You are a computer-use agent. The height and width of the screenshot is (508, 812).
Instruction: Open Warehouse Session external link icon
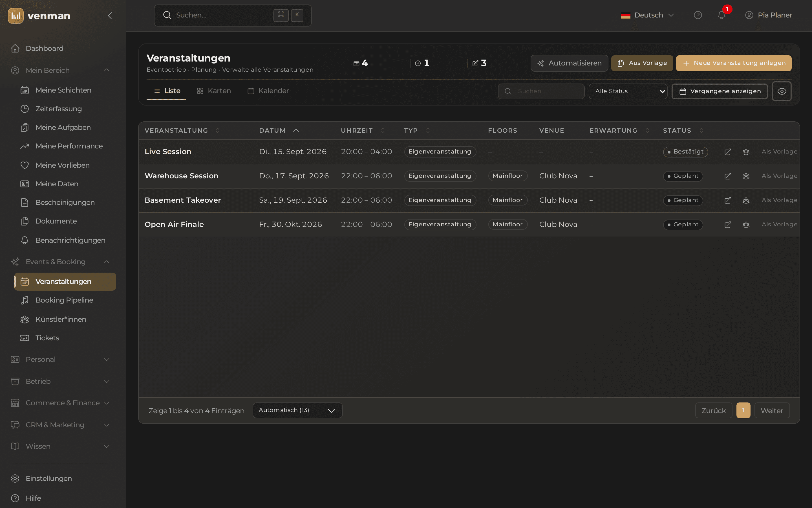click(x=727, y=176)
